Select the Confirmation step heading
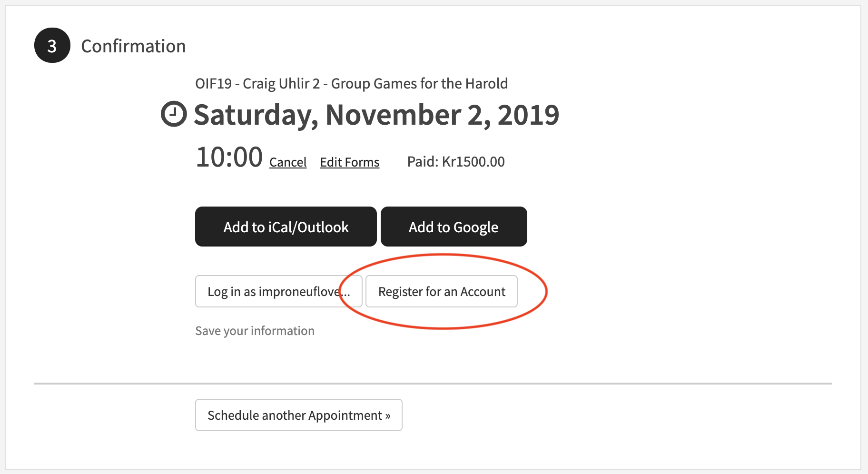Screen dimensions: 868x474 click(133, 46)
